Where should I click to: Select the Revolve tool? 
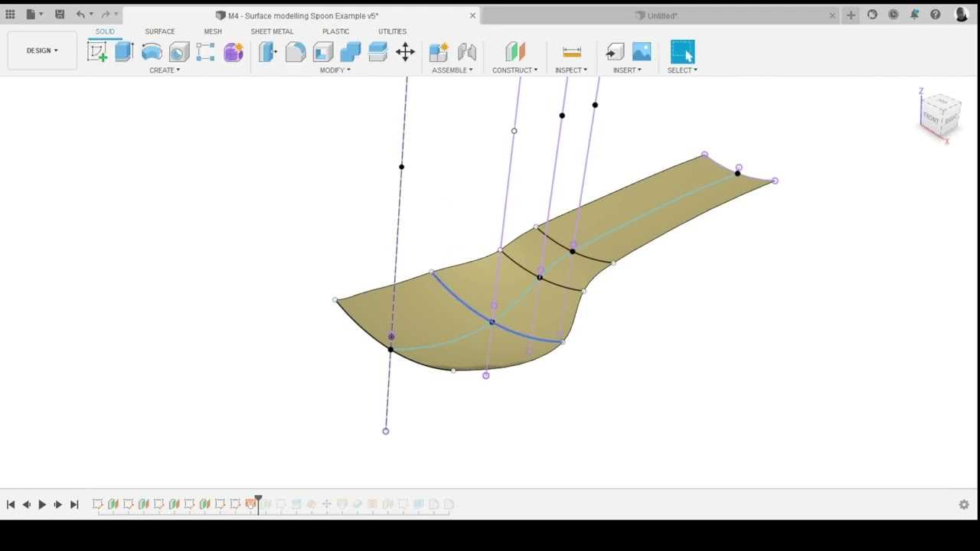click(x=152, y=52)
